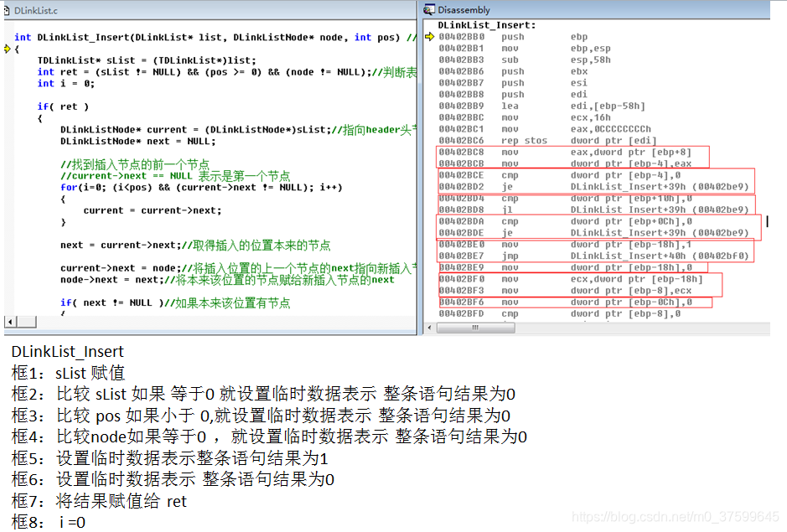
Task: Click the 'current->next = node;' source line
Action: pyautogui.click(x=238, y=268)
